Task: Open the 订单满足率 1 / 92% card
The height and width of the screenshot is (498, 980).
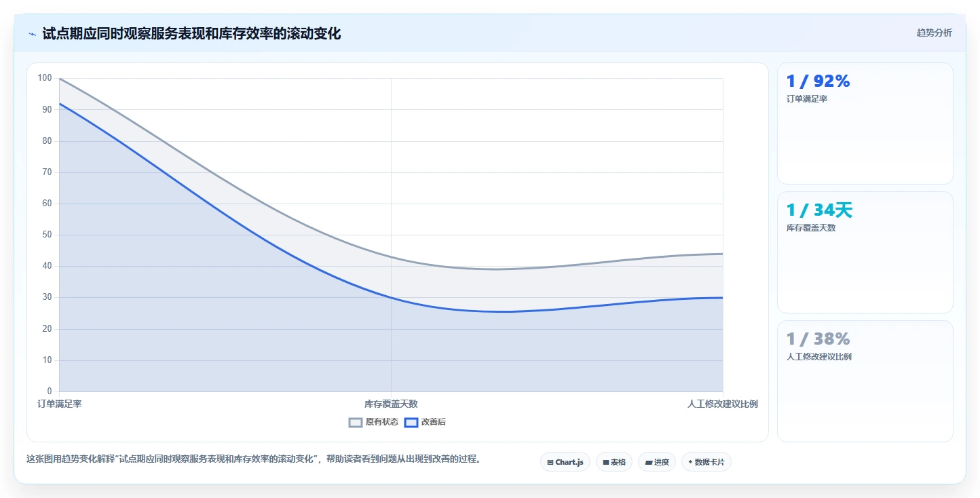Action: [865, 123]
